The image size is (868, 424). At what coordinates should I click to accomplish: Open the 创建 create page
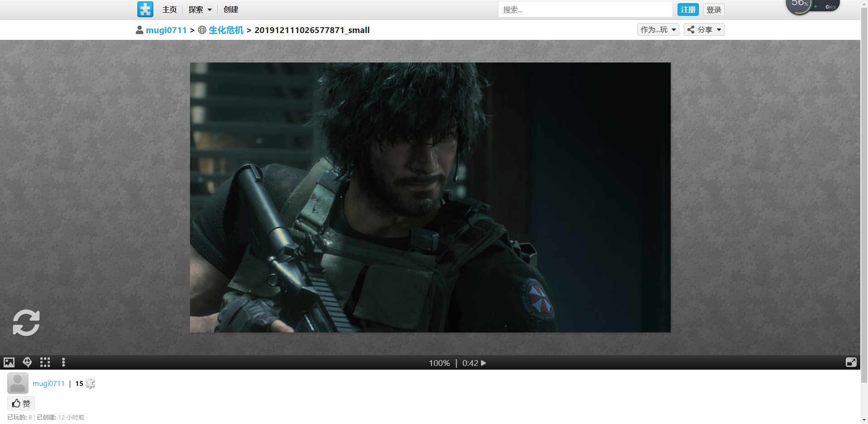point(231,10)
